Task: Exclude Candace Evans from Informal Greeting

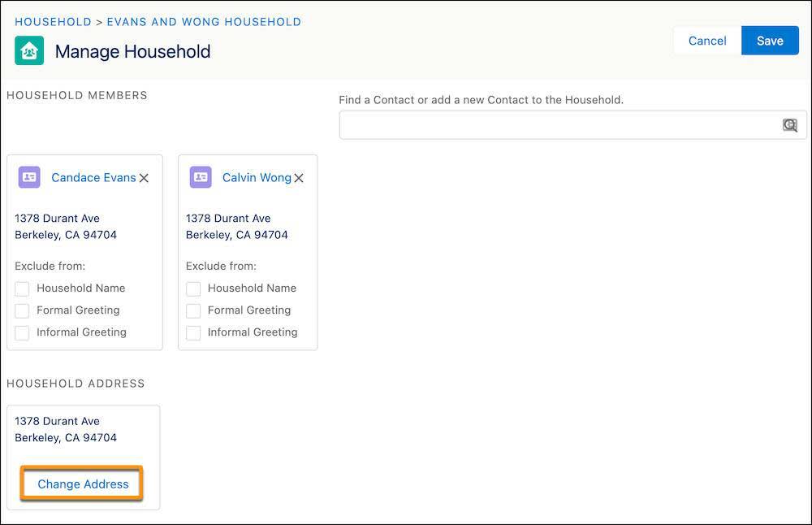Action: coord(22,332)
